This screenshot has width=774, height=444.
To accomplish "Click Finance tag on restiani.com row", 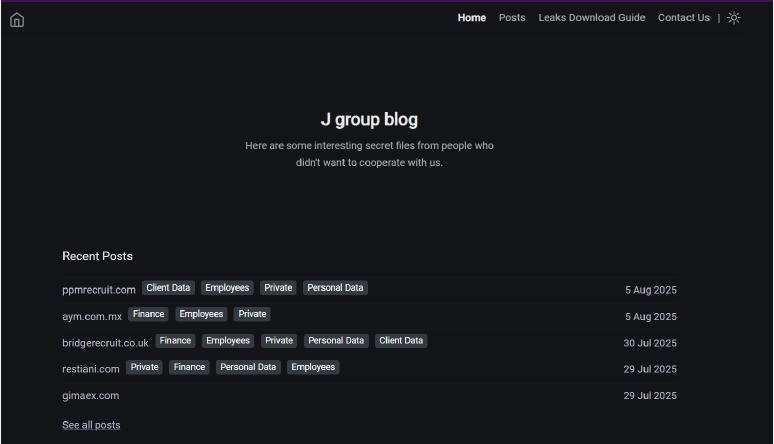I will pyautogui.click(x=189, y=367).
